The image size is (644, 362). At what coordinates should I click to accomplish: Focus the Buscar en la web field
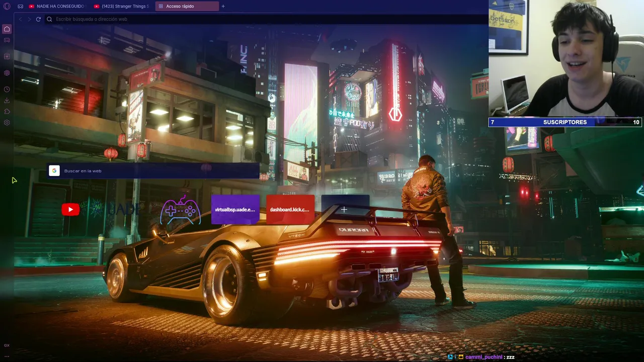click(153, 171)
